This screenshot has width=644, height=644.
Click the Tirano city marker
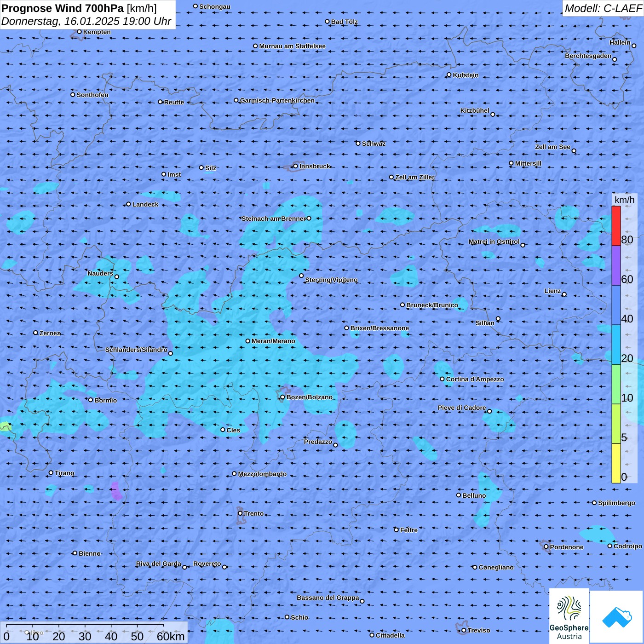click(x=51, y=472)
